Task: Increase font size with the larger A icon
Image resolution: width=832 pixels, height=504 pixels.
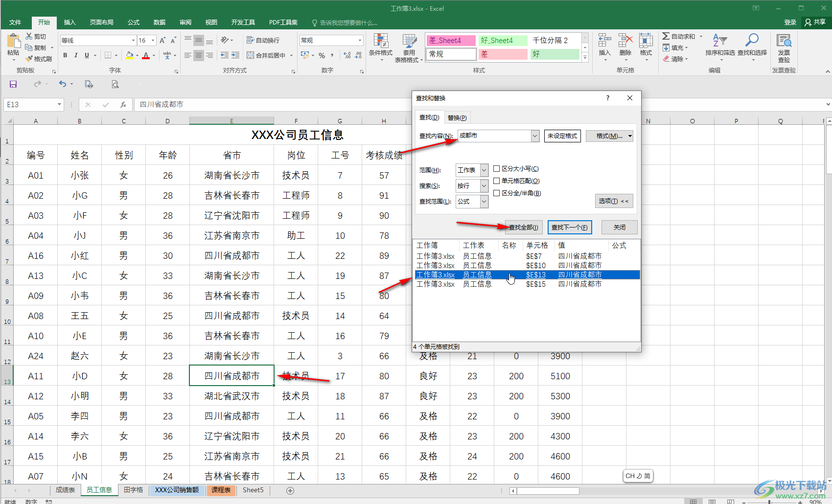Action: coord(162,40)
